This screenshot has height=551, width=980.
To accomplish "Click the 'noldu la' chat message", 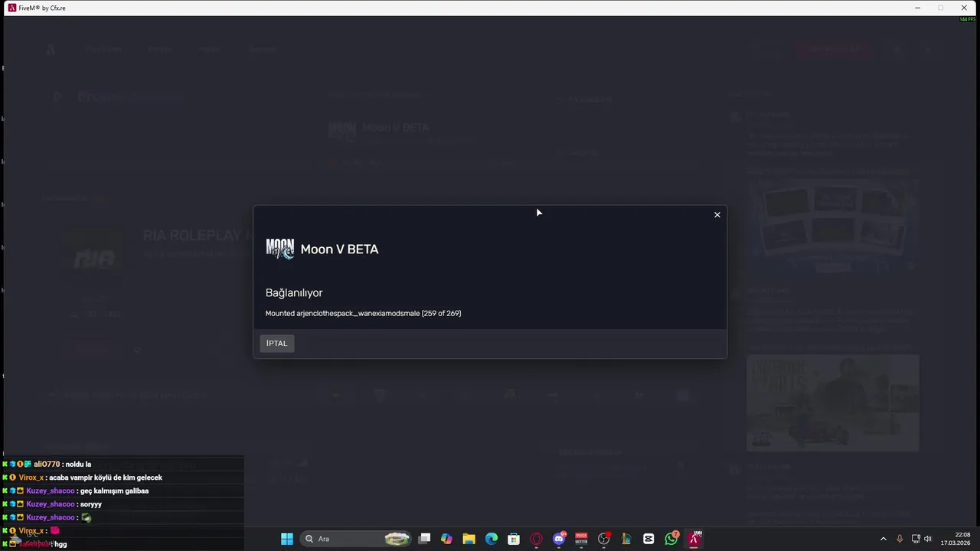I will [x=78, y=465].
